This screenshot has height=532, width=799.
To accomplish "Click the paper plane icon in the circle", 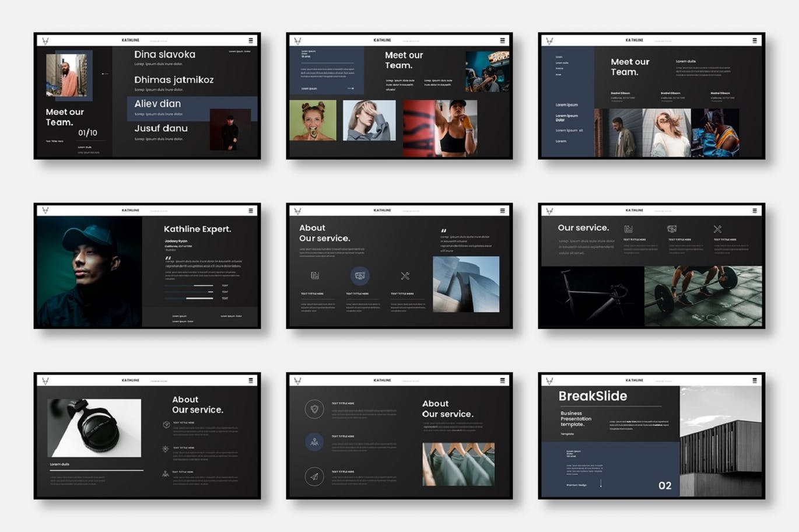I will tap(314, 477).
